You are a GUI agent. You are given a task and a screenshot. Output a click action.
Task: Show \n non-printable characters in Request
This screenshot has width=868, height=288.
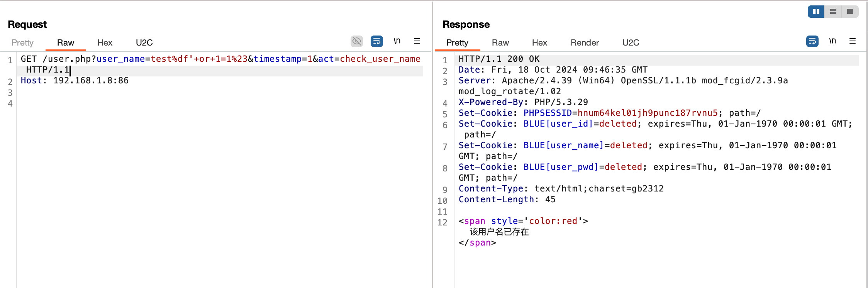397,41
